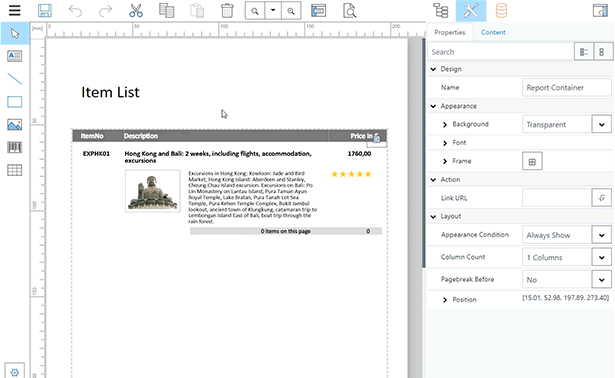
Task: Open report preview icon
Action: 349,11
